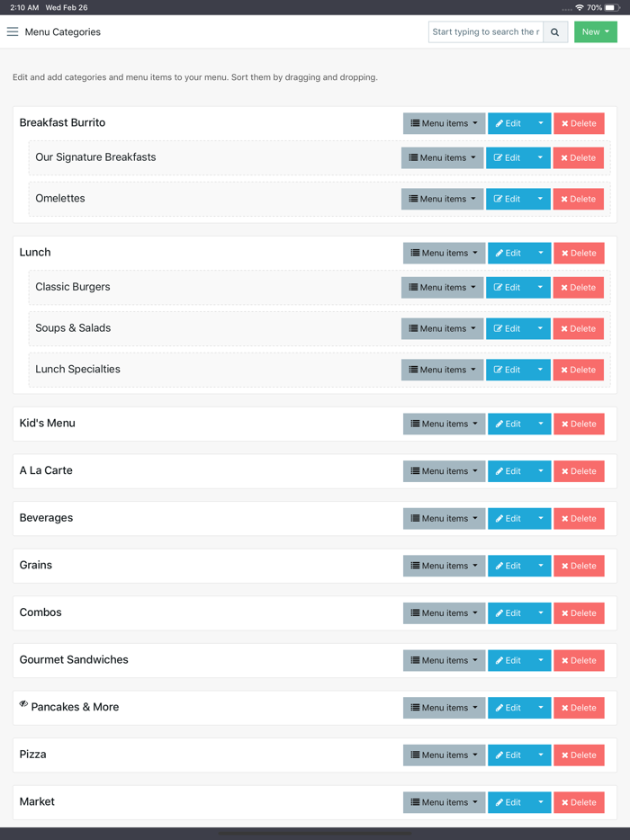Click inside the search text field
The image size is (630, 840).
(x=486, y=31)
